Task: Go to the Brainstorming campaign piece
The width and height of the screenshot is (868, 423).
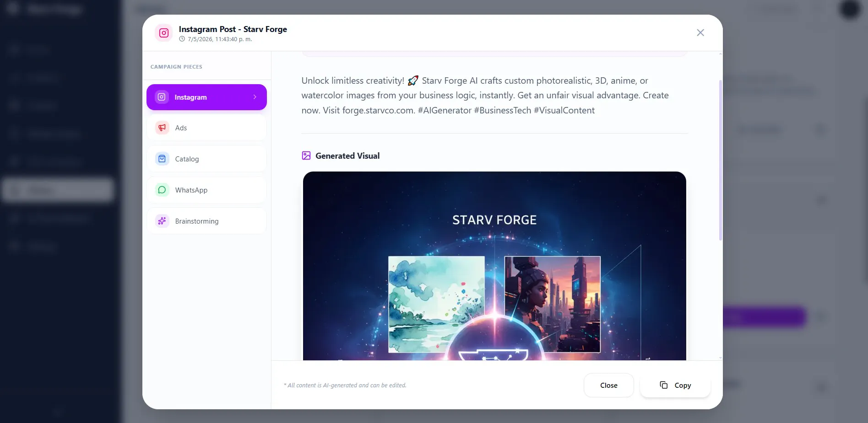Action: click(206, 221)
